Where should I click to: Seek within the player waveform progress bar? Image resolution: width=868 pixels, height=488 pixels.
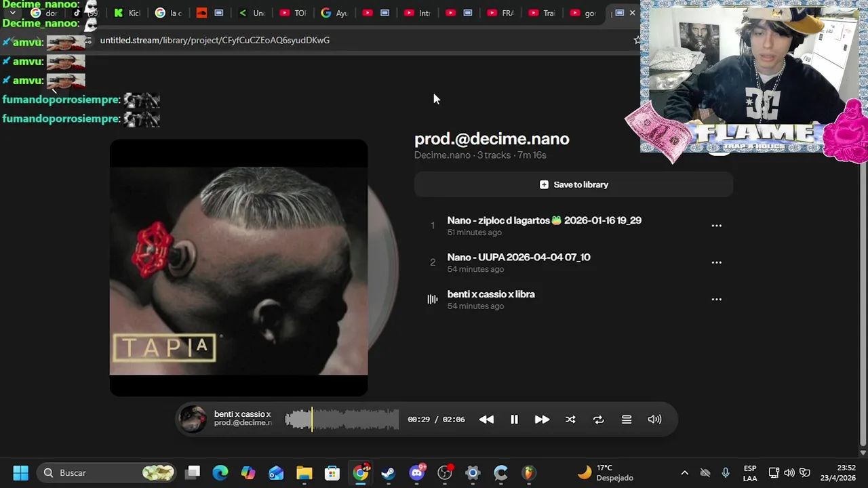pyautogui.click(x=342, y=420)
